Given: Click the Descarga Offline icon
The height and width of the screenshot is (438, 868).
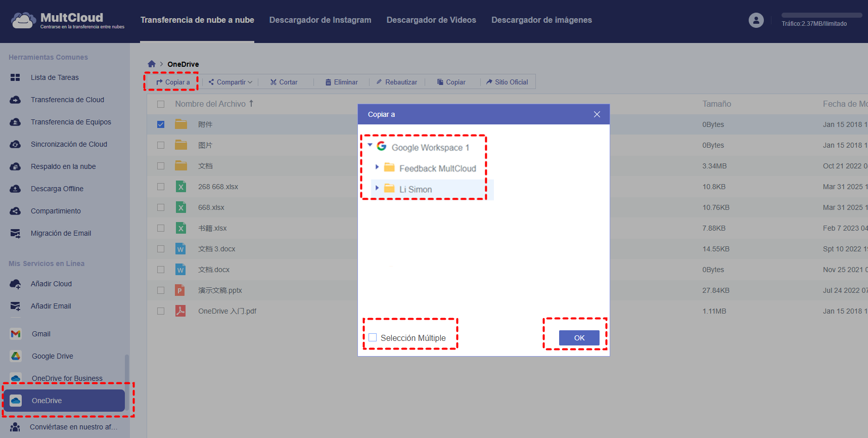Looking at the screenshot, I should (x=15, y=189).
